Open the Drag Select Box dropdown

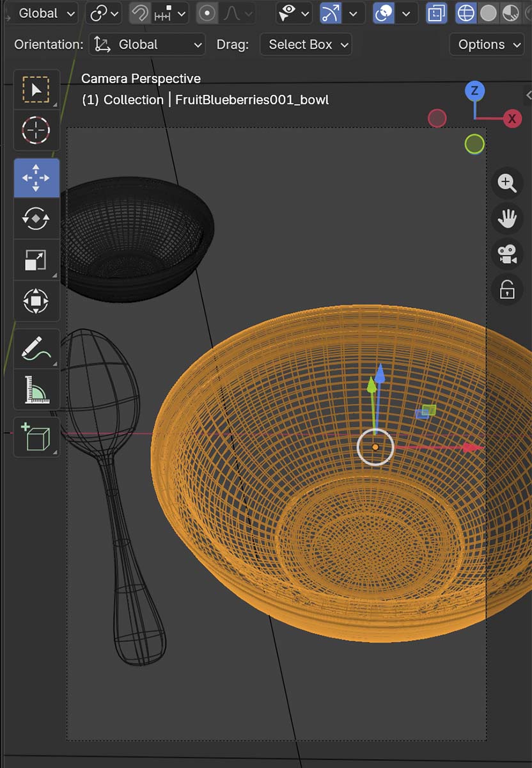coord(306,44)
